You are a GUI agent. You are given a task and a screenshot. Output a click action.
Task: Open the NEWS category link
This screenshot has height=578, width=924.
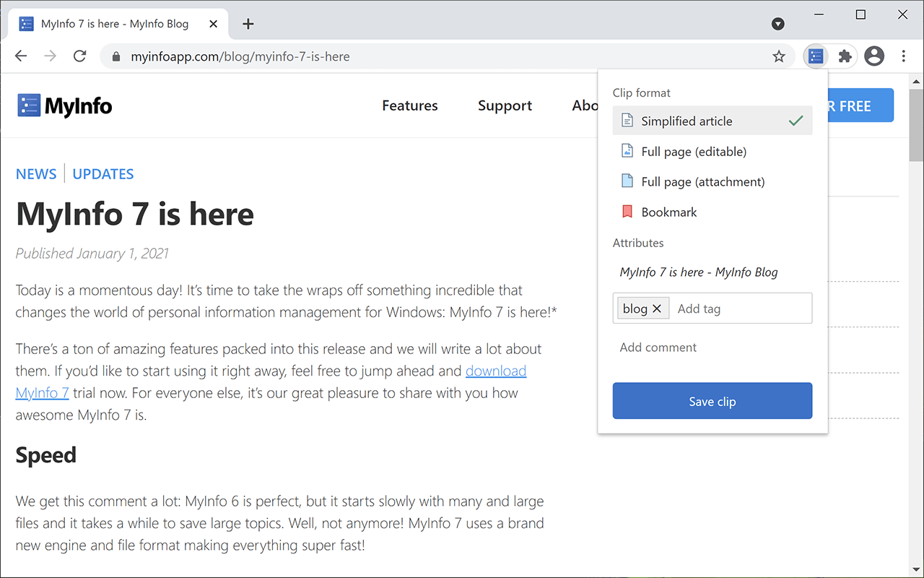coord(36,174)
